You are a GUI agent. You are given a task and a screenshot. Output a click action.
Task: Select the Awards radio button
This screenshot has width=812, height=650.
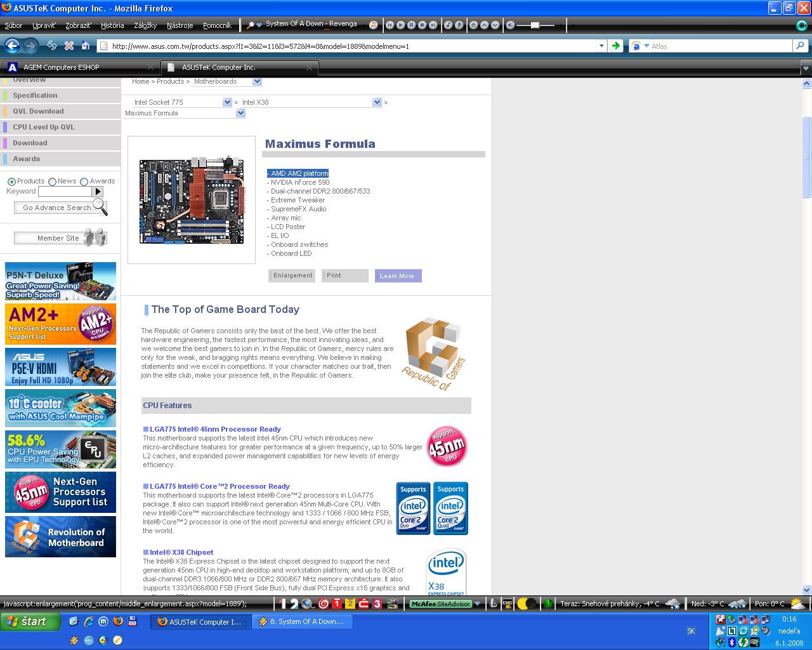coord(84,182)
